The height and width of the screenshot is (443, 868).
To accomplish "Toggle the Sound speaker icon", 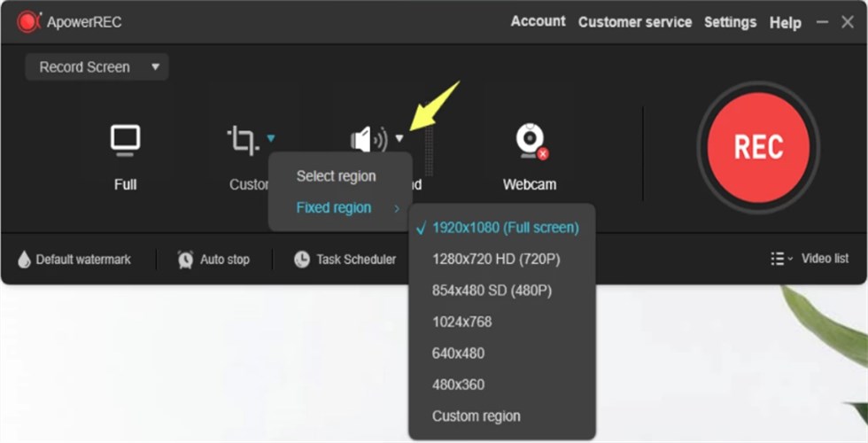I will [368, 140].
